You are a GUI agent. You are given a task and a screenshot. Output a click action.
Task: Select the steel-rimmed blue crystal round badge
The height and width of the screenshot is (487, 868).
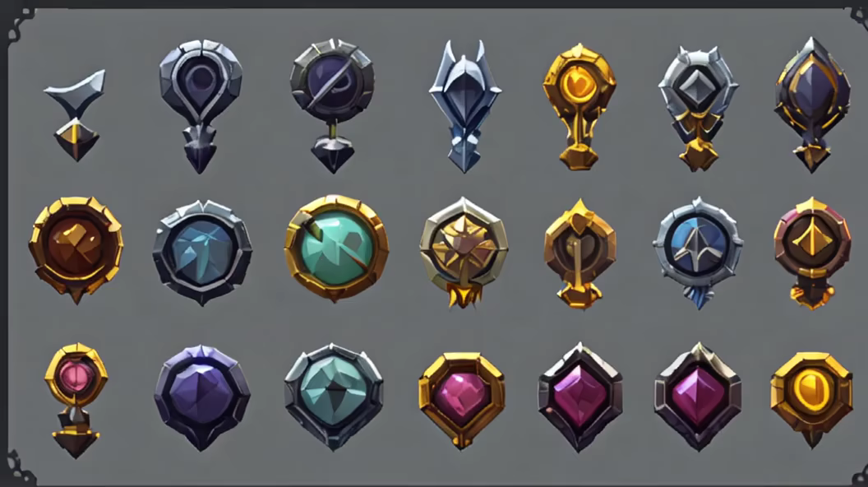(202, 252)
